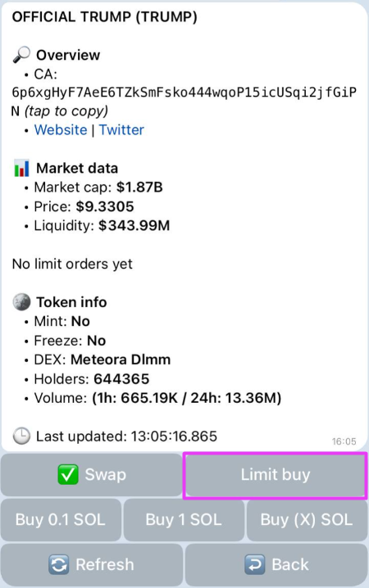The width and height of the screenshot is (369, 588).
Task: Click the circular arrows Refresh icon
Action: (58, 564)
